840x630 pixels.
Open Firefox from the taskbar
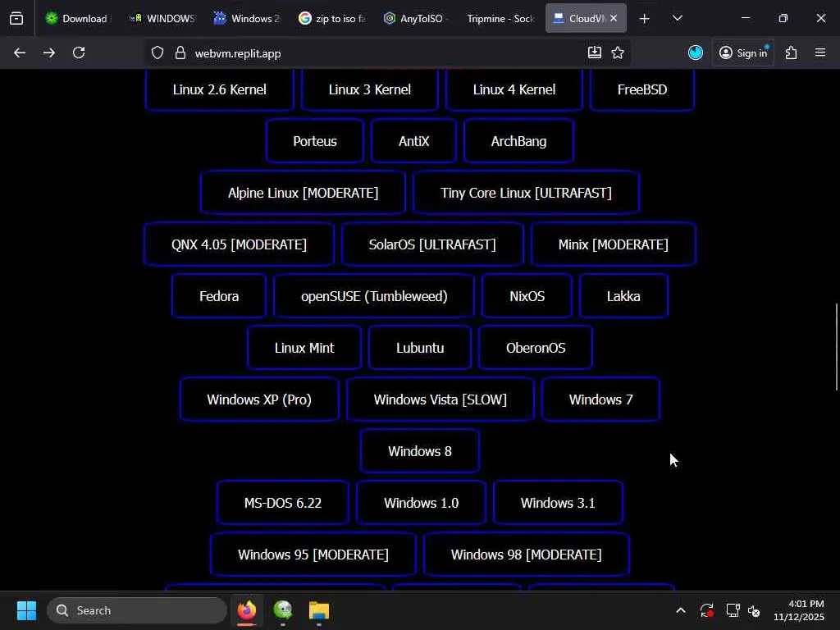[x=247, y=610]
